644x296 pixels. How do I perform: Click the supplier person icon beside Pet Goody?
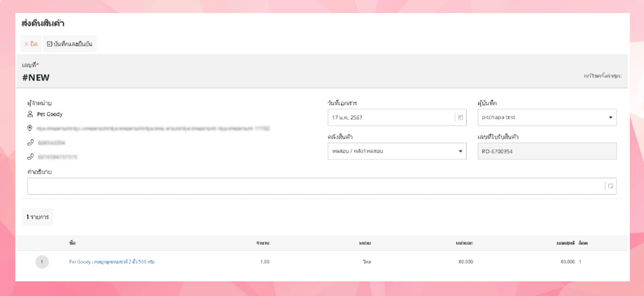30,114
